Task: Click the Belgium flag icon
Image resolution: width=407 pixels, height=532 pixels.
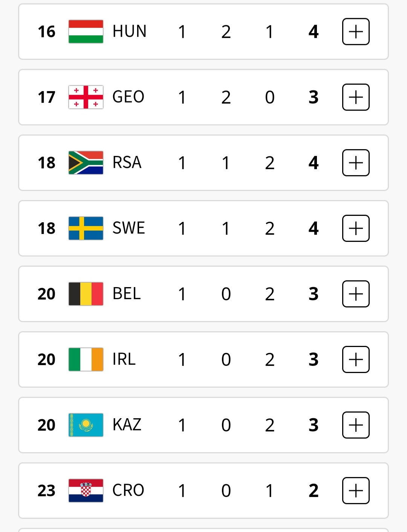Action: click(x=86, y=294)
